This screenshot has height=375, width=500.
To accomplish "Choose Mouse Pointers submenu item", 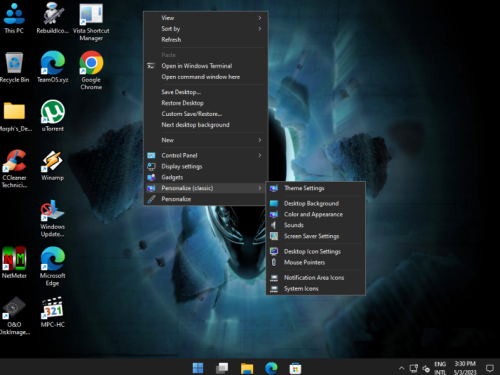I will [315, 263].
